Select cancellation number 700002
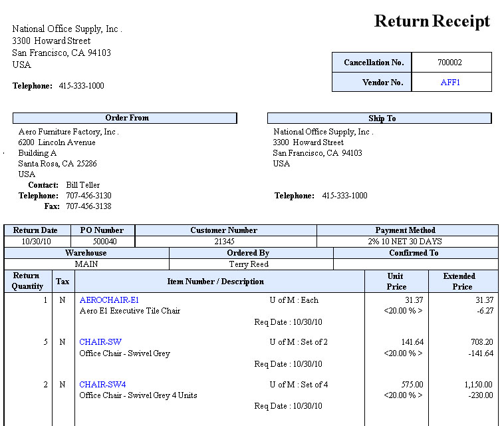The height and width of the screenshot is (426, 504). [x=449, y=63]
